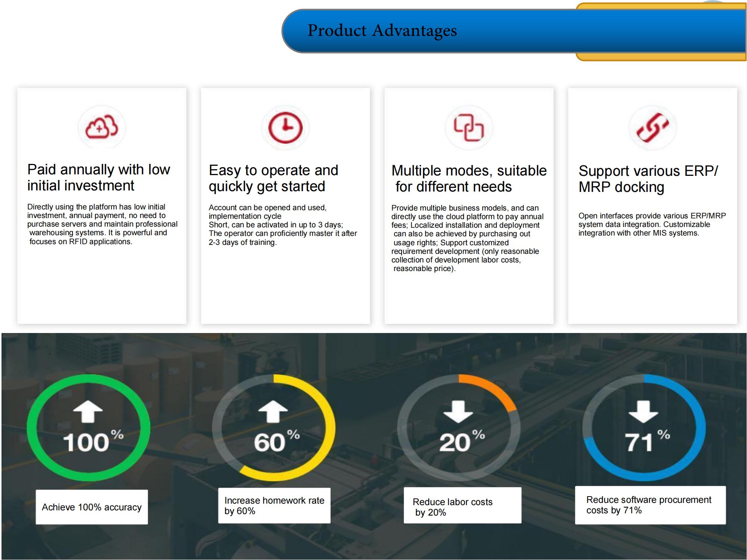Click the large '100' percentage number
The width and height of the screenshot is (747, 560).
coord(86,443)
